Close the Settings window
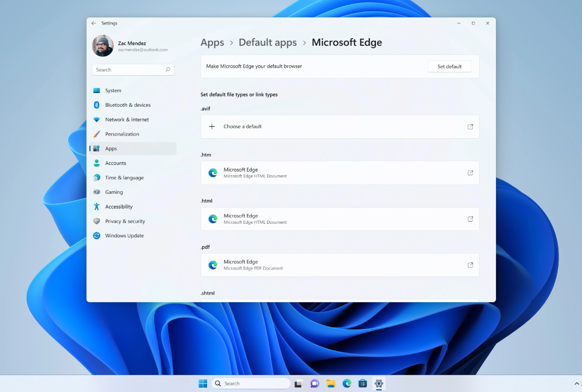582x392 pixels. point(488,23)
